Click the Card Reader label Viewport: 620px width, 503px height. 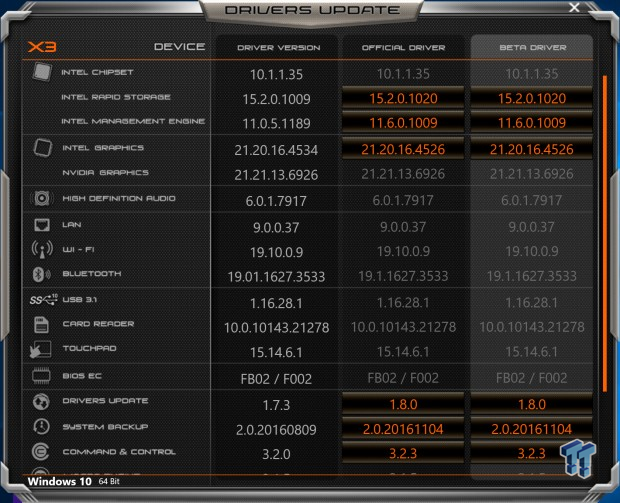98,324
